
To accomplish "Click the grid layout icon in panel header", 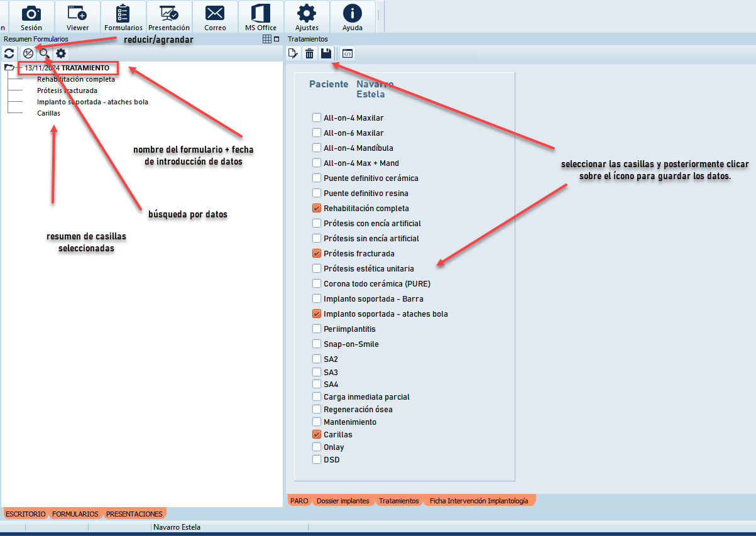I will click(267, 39).
